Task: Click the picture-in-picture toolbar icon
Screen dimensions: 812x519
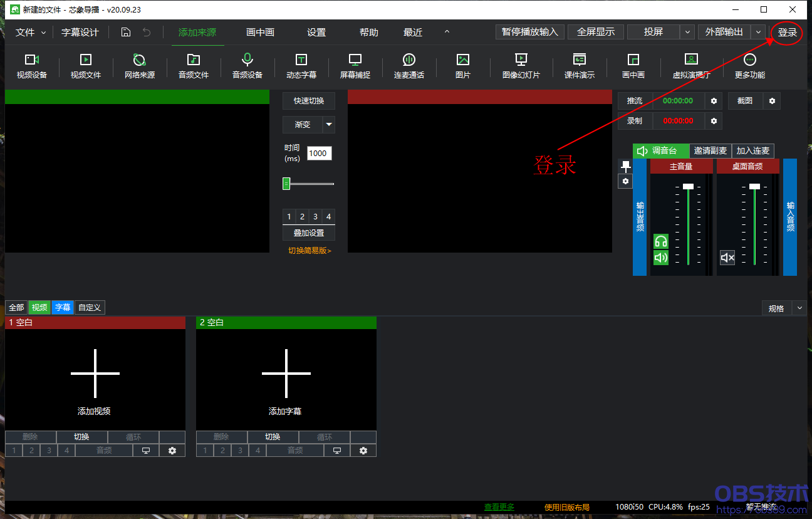Action: tap(633, 66)
